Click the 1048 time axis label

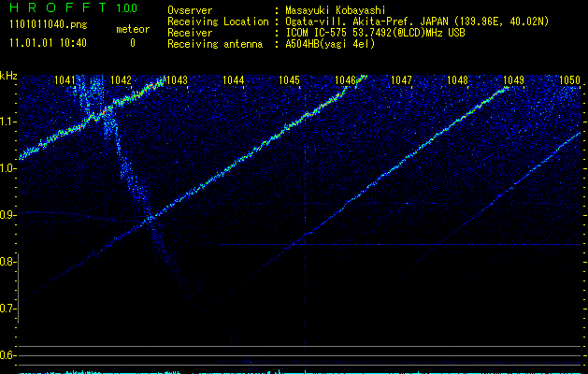(457, 79)
